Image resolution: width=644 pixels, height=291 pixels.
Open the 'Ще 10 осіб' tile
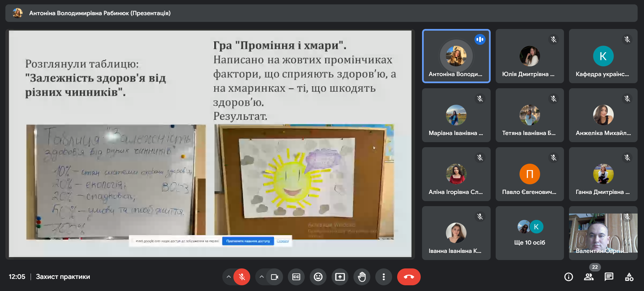click(x=530, y=233)
